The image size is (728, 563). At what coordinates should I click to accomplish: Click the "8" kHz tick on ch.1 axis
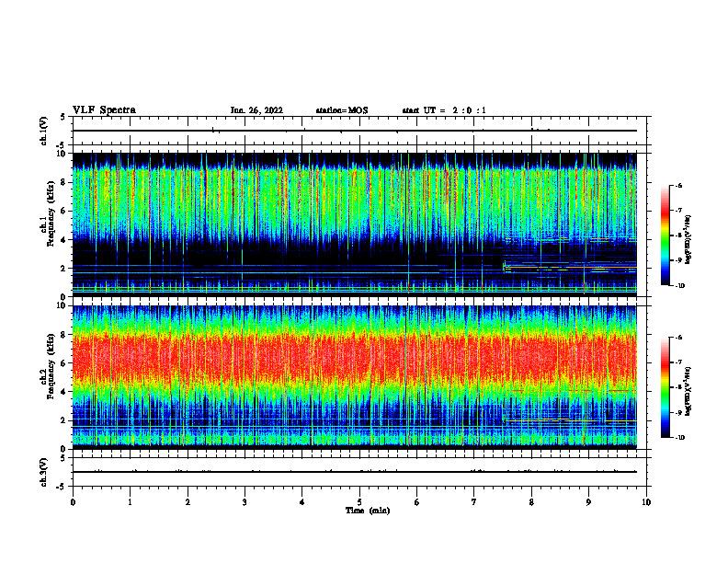coord(64,182)
